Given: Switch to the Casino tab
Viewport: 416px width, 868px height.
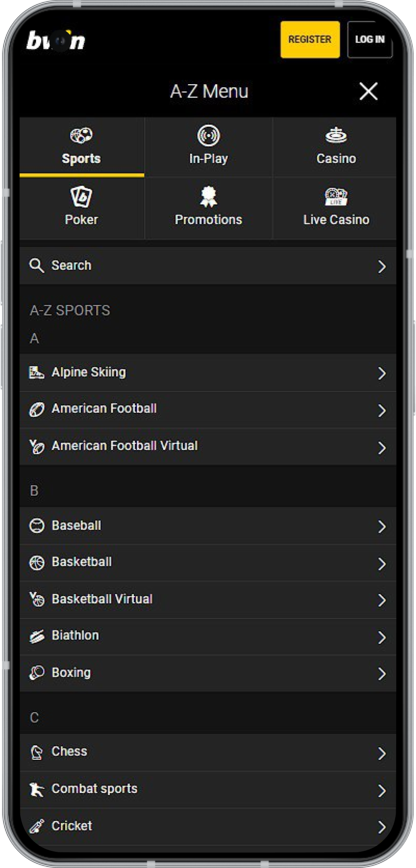Looking at the screenshot, I should [x=335, y=147].
